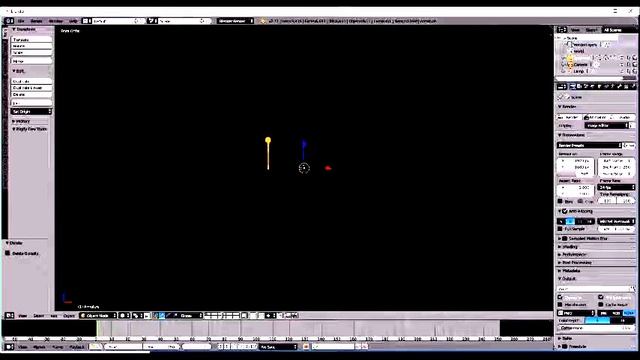Screen dimensions: 640x360
Task: Click the Delete button in tool shelf
Action: click(x=31, y=94)
